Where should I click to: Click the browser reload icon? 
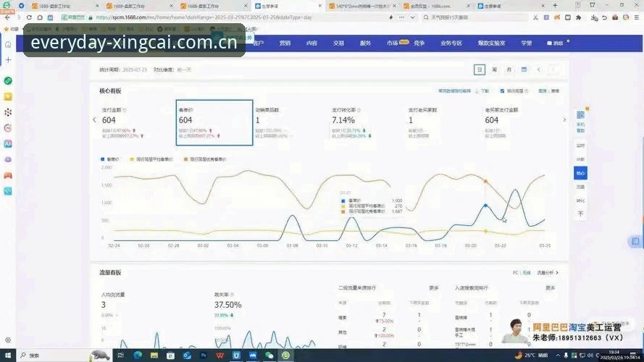click(29, 17)
